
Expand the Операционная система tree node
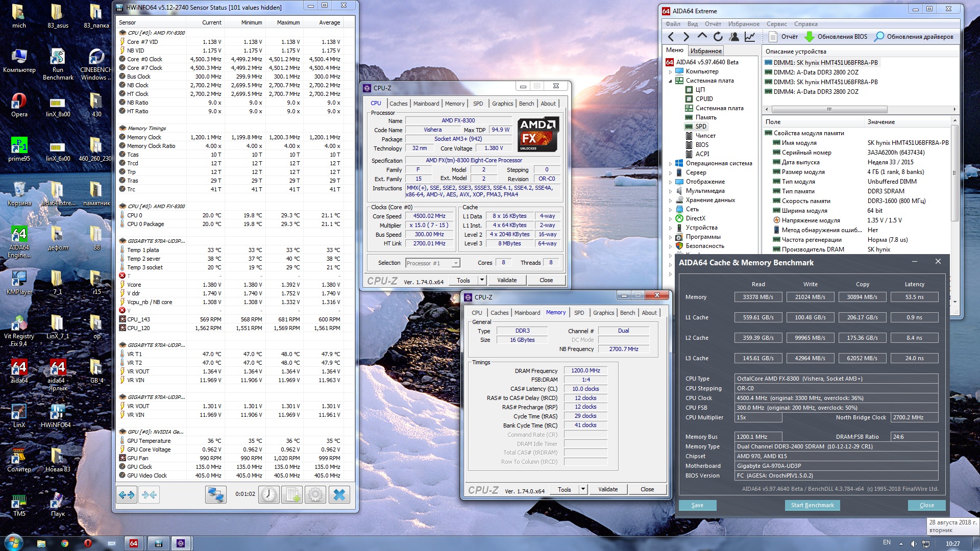[x=671, y=164]
